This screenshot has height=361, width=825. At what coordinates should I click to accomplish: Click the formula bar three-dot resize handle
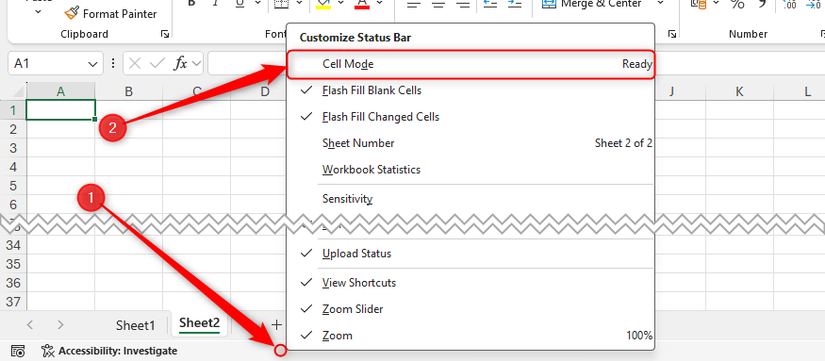coord(112,64)
